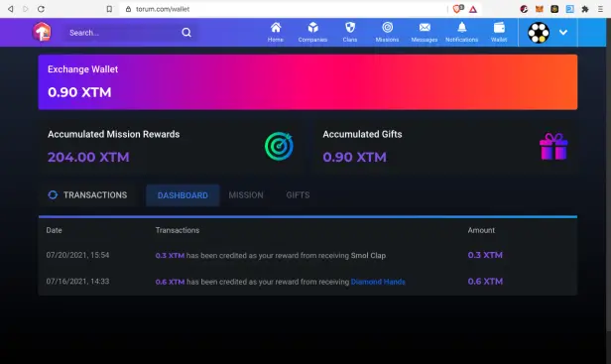
Task: Click the Amount column header
Action: (481, 230)
